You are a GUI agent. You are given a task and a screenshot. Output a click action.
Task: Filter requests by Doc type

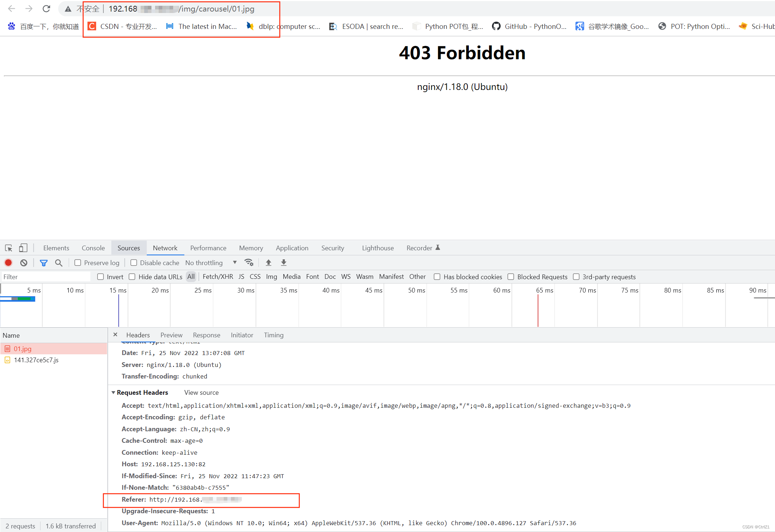click(x=330, y=277)
